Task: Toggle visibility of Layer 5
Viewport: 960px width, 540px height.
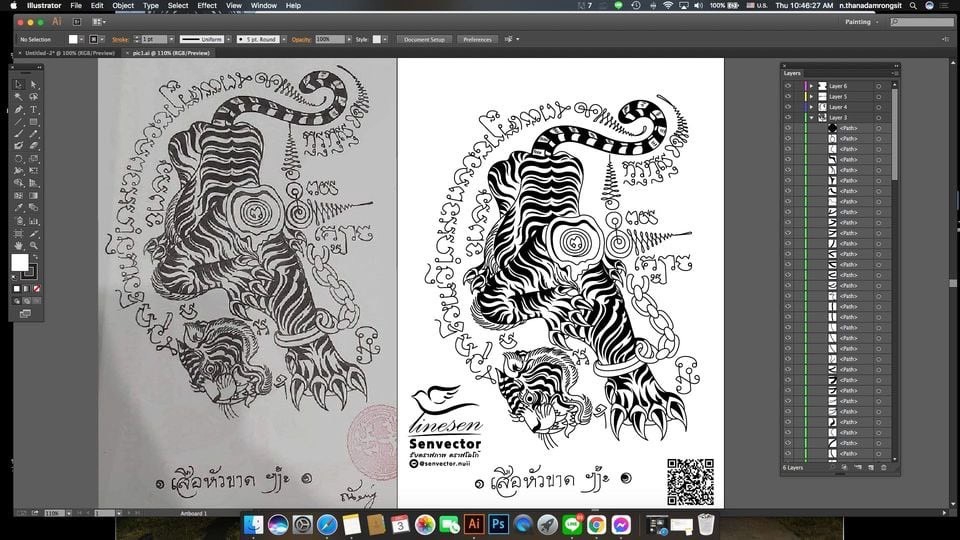Action: click(788, 96)
